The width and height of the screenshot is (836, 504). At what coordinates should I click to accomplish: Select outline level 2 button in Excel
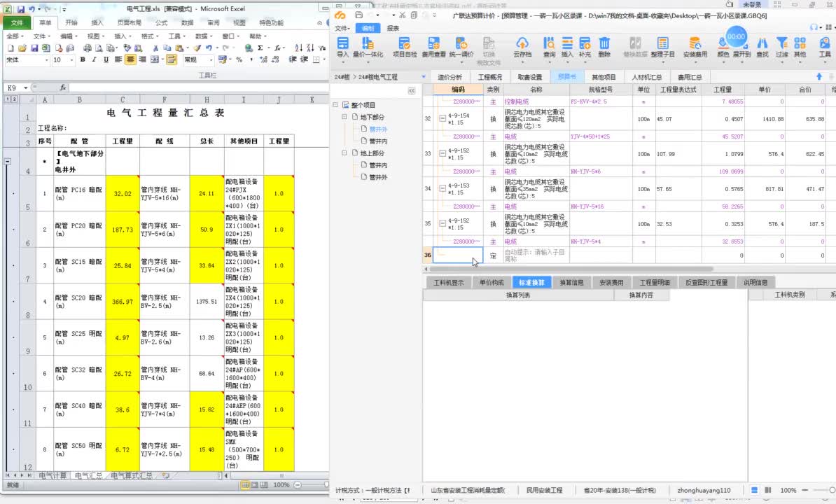(x=14, y=99)
